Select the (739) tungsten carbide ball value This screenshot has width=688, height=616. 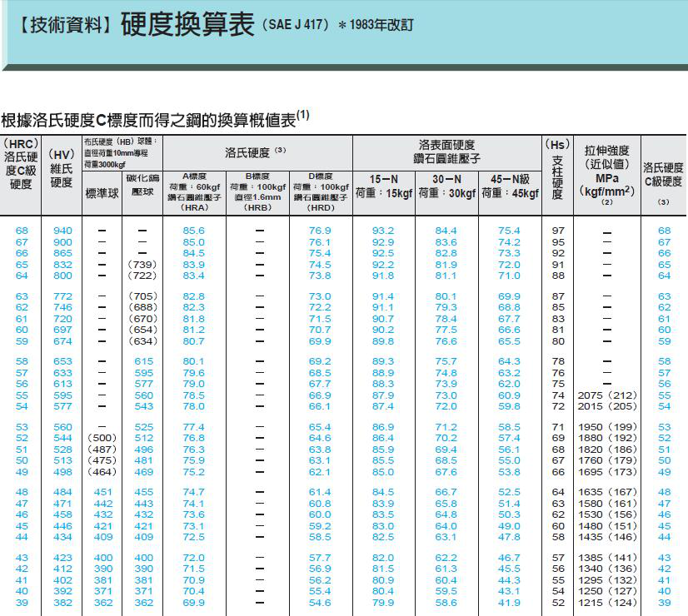pyautogui.click(x=143, y=265)
